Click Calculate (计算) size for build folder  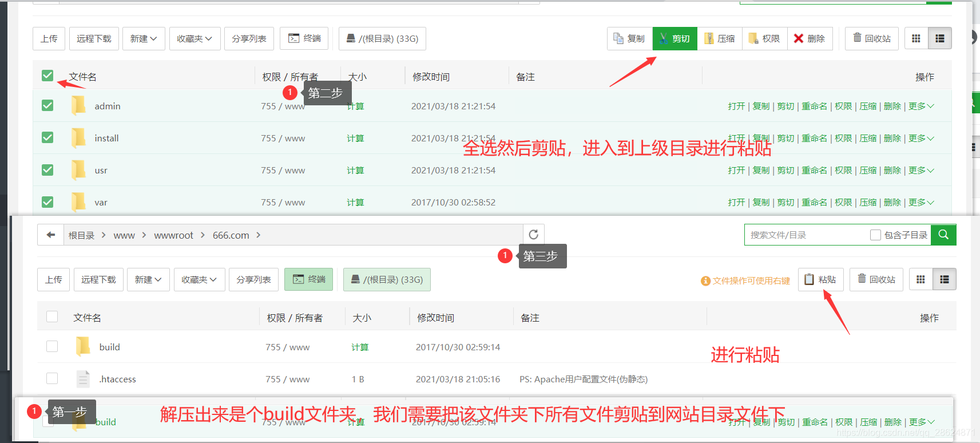click(360, 347)
